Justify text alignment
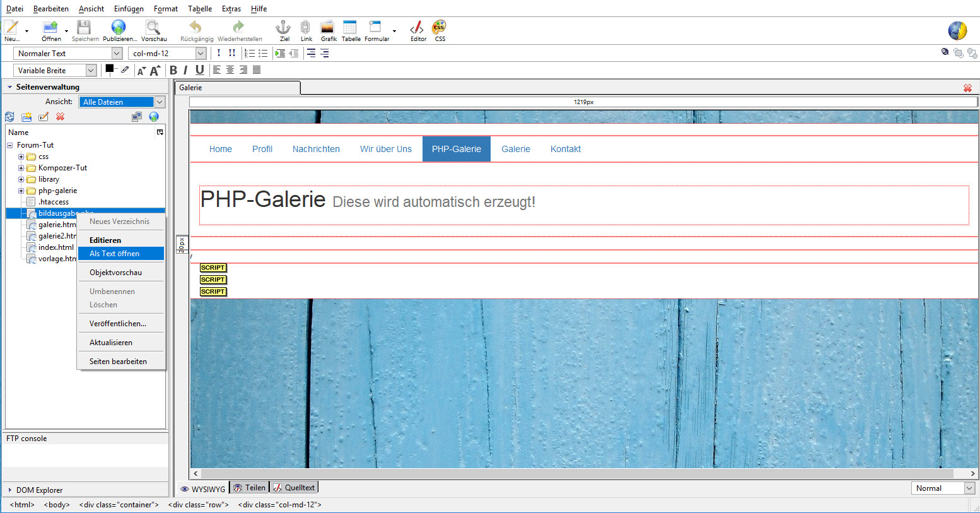This screenshot has height=513, width=980. click(x=257, y=70)
